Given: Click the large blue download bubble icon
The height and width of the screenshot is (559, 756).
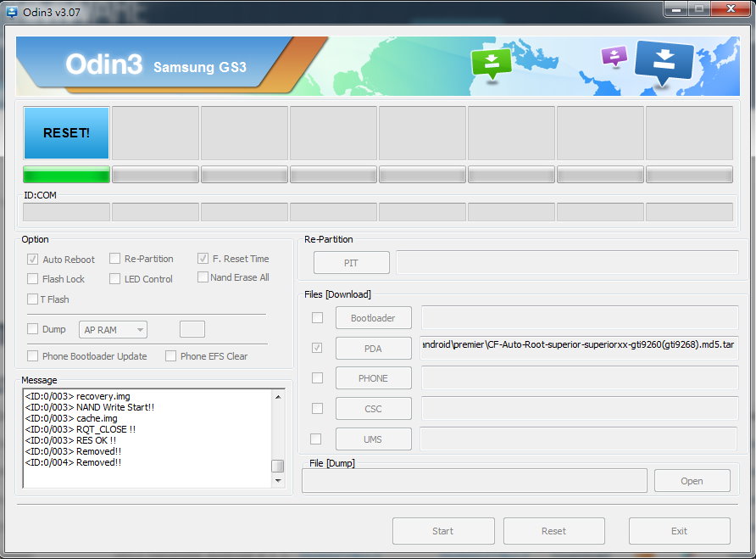Looking at the screenshot, I should [x=664, y=62].
